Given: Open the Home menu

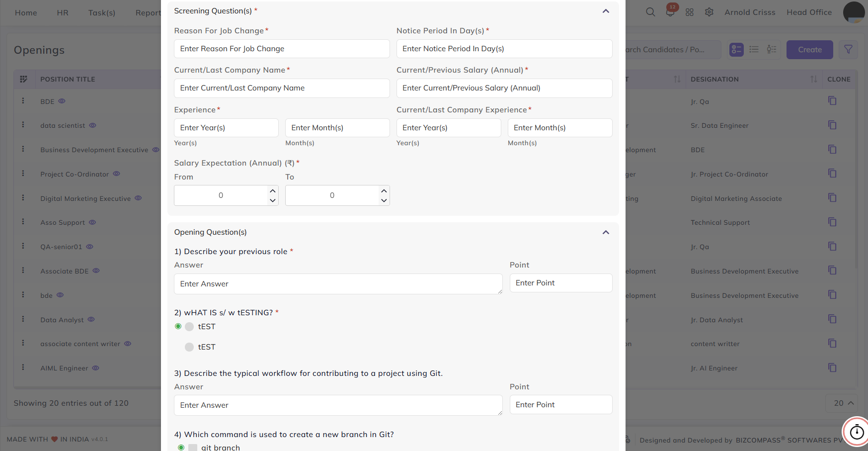Looking at the screenshot, I should point(26,12).
